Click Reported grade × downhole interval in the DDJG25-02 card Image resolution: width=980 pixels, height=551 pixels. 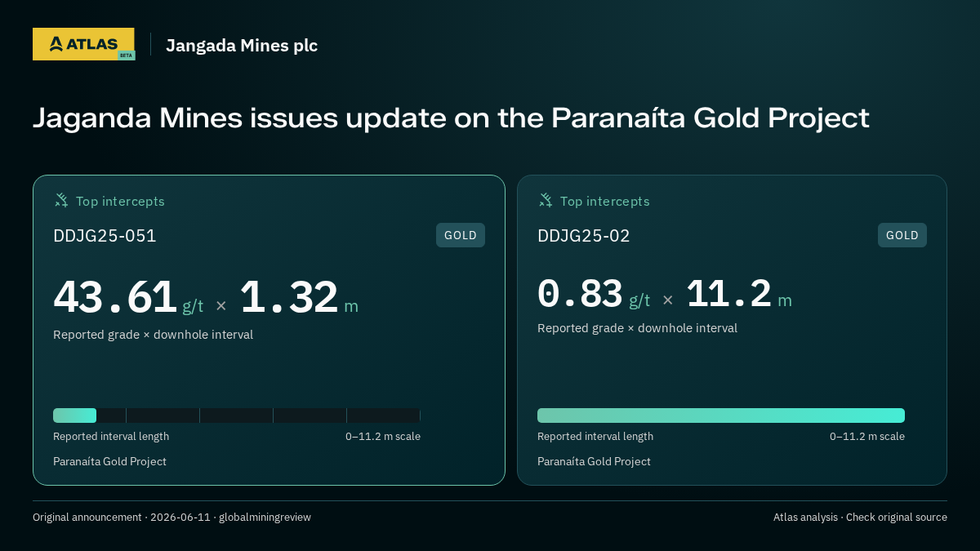tap(637, 328)
